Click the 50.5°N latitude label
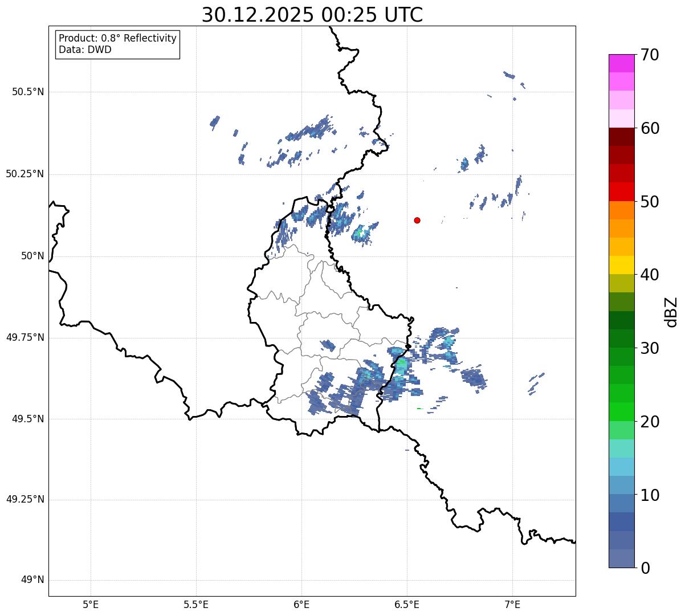The height and width of the screenshot is (616, 685). (x=28, y=92)
